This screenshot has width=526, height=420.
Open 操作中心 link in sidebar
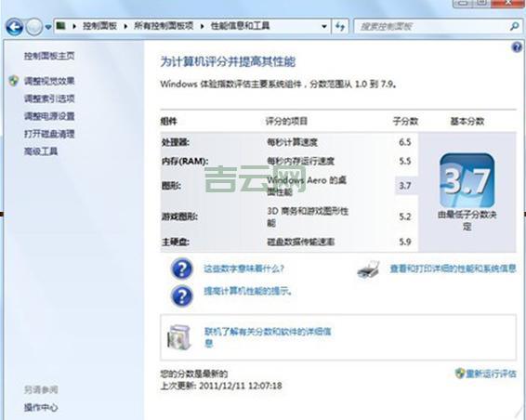[x=41, y=408]
